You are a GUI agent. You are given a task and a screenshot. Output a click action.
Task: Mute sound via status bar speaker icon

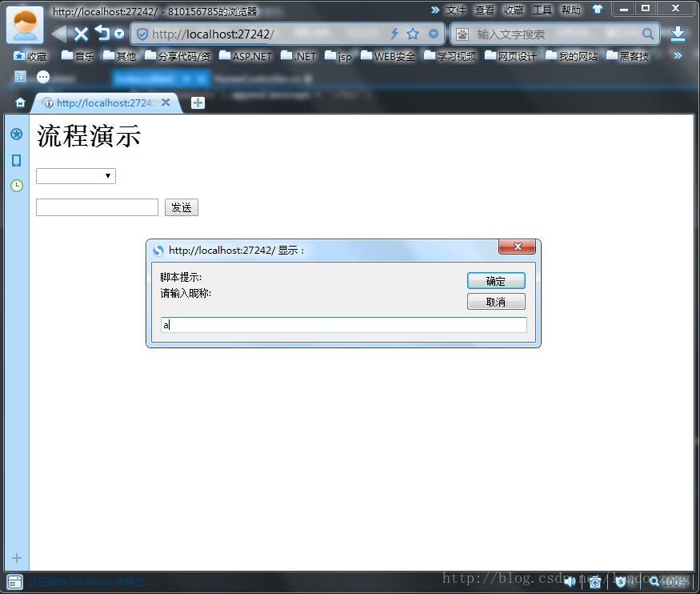pos(570,582)
